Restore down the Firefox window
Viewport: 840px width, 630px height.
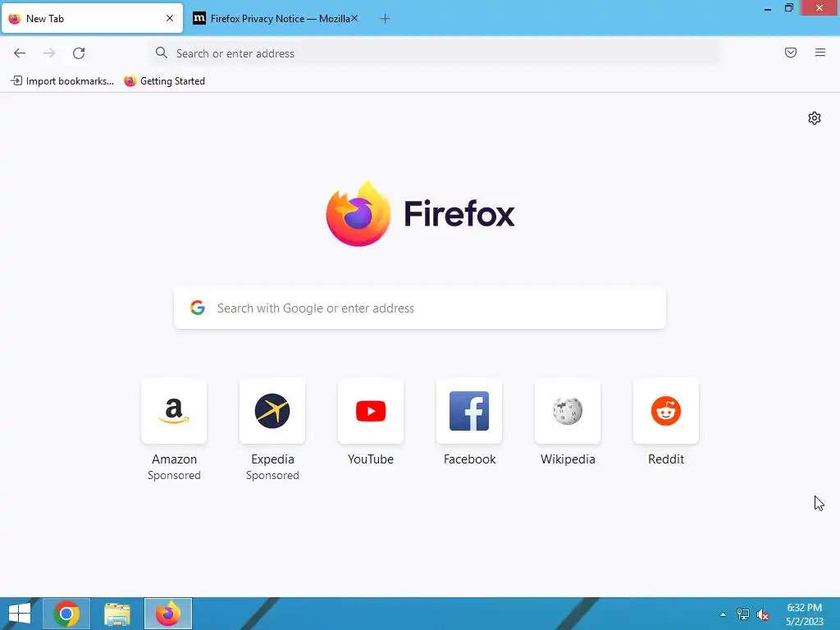(x=788, y=8)
